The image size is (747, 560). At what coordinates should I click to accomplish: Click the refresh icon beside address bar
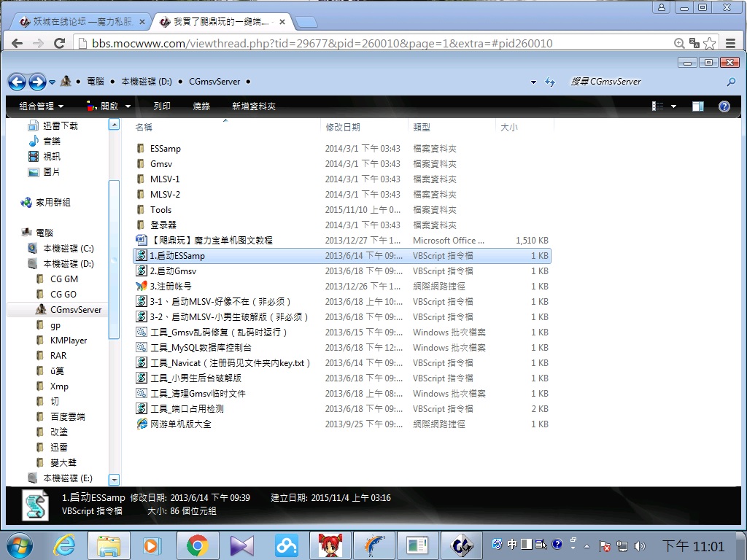tap(551, 82)
